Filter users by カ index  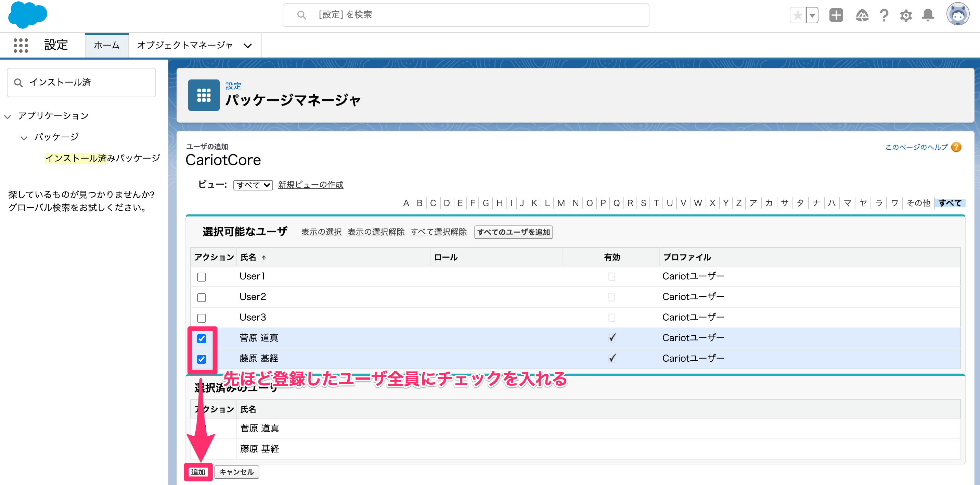point(769,203)
